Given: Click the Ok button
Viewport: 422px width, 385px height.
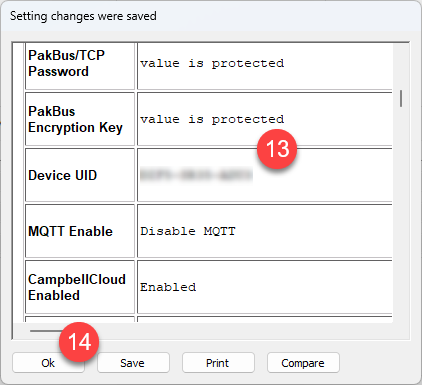Looking at the screenshot, I should click(x=48, y=363).
